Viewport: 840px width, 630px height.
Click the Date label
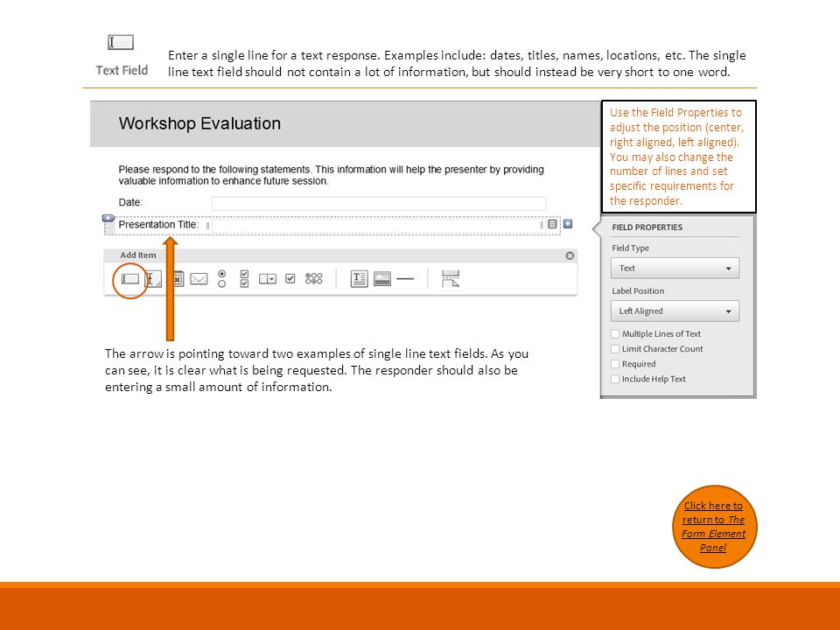click(x=130, y=202)
